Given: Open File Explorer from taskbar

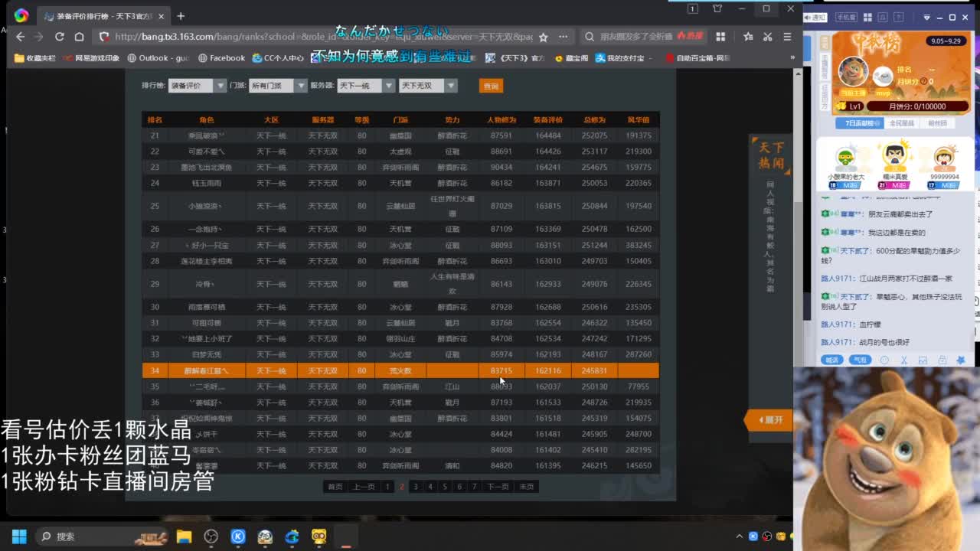Looking at the screenshot, I should (x=184, y=536).
